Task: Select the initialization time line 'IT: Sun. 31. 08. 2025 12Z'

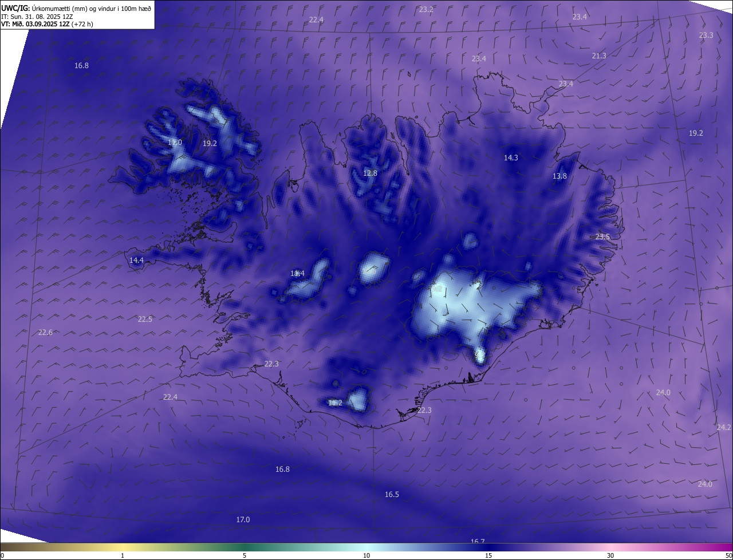Action: point(37,17)
